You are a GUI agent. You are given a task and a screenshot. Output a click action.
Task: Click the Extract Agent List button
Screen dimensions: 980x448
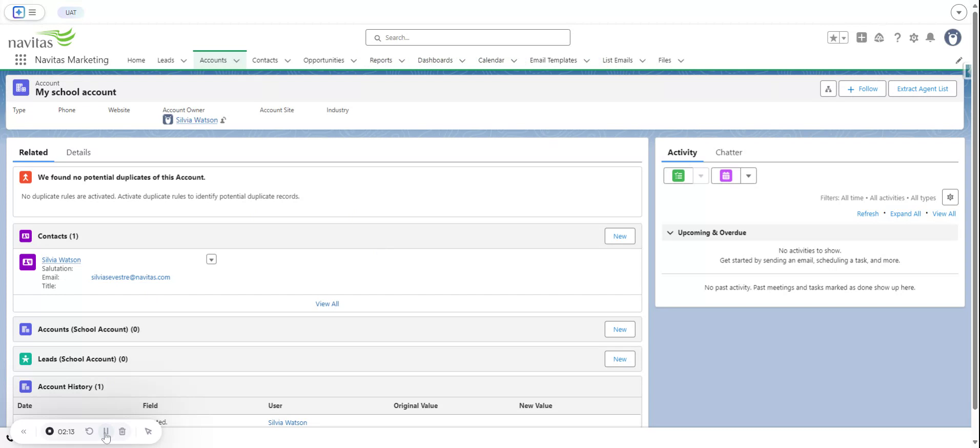pyautogui.click(x=922, y=89)
